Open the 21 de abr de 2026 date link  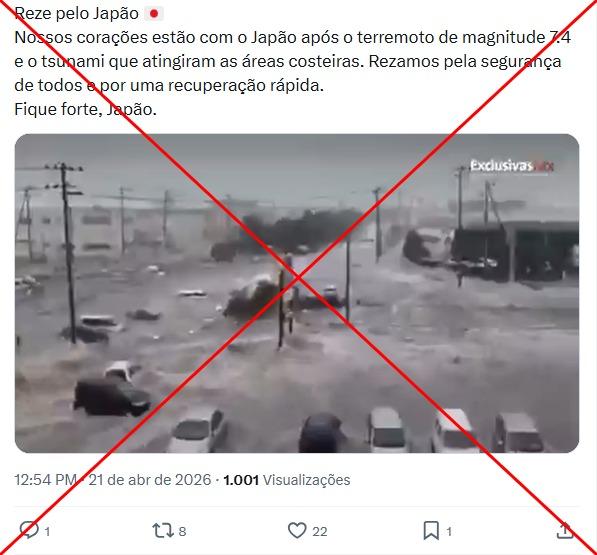pyautogui.click(x=150, y=480)
